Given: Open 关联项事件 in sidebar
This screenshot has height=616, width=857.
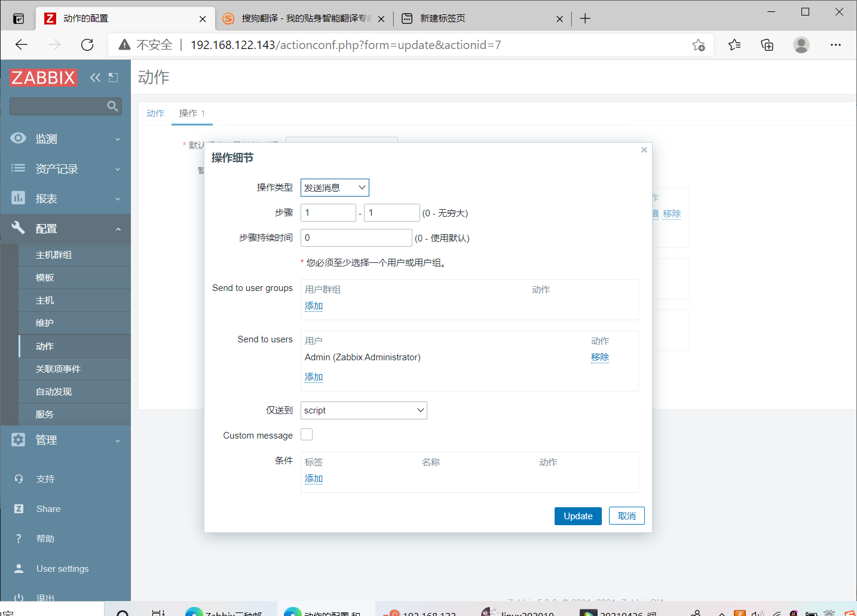Looking at the screenshot, I should coord(58,369).
